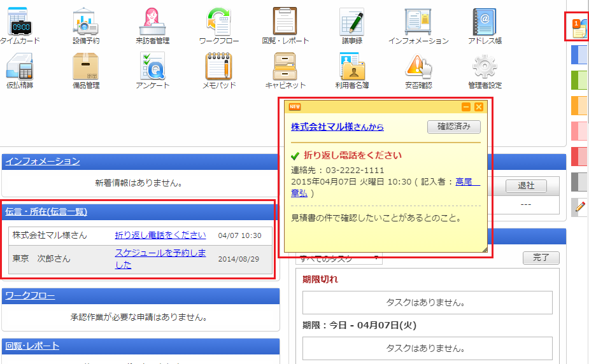
Task: Open 管理者設定 admin settings gear icon
Action: (x=485, y=67)
